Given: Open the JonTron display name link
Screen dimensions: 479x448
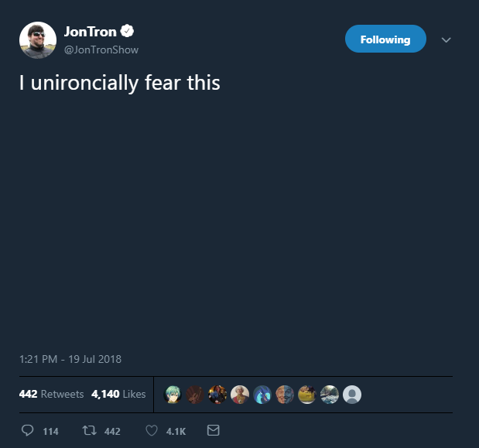Looking at the screenshot, I should pos(91,32).
